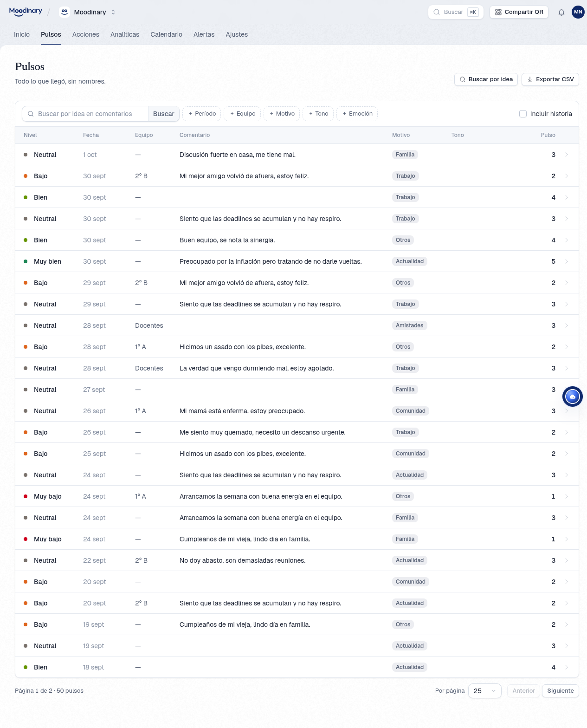This screenshot has width=587, height=728.
Task: Open the notifications bell
Action: point(561,13)
